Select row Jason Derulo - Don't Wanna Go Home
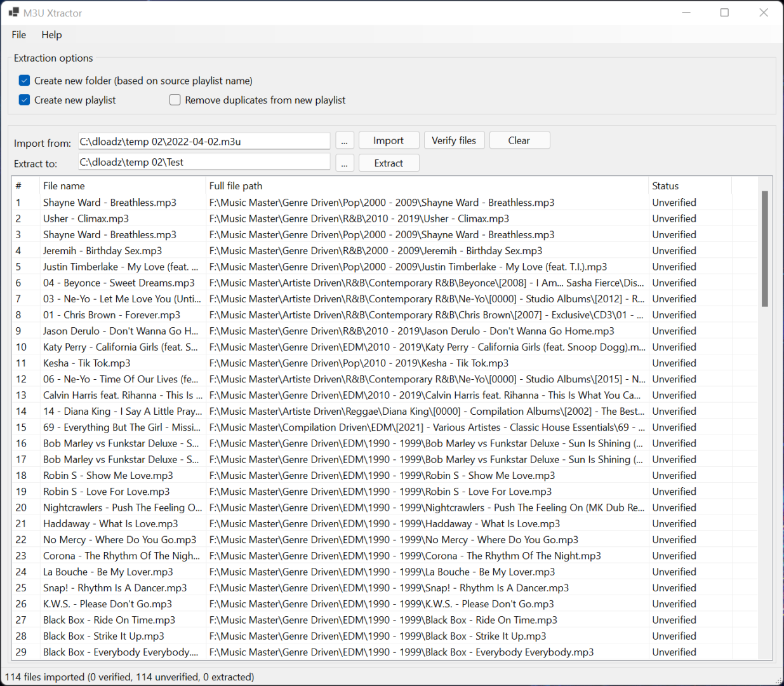 coord(385,331)
